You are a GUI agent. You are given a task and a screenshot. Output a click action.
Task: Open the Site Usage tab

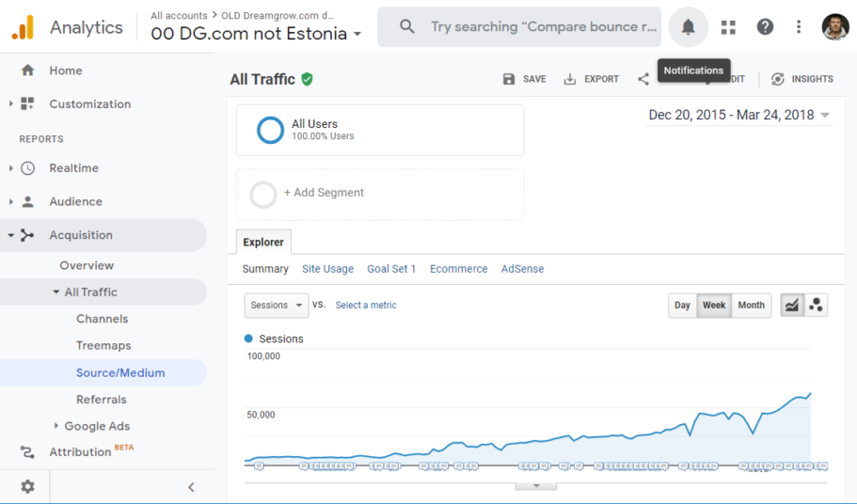pyautogui.click(x=327, y=269)
